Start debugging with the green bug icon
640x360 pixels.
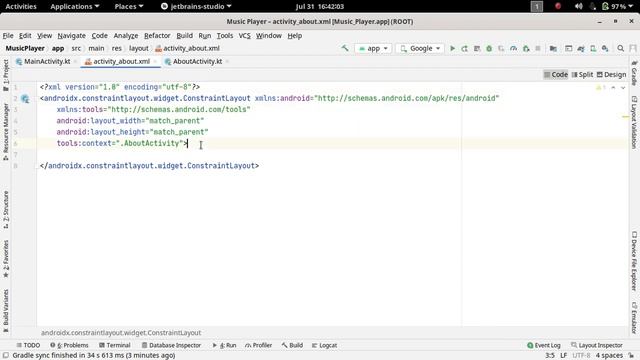pos(489,48)
